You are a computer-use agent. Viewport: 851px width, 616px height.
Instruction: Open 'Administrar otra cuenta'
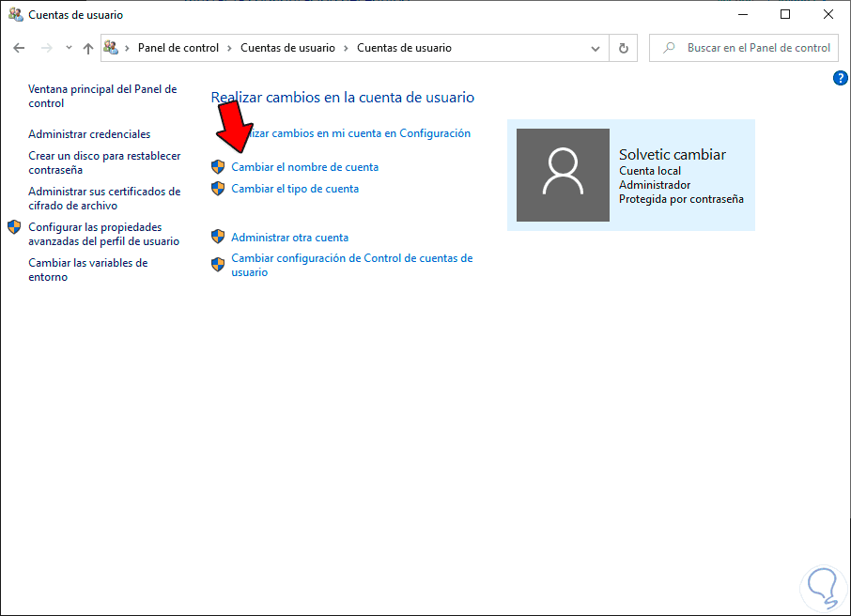(290, 238)
